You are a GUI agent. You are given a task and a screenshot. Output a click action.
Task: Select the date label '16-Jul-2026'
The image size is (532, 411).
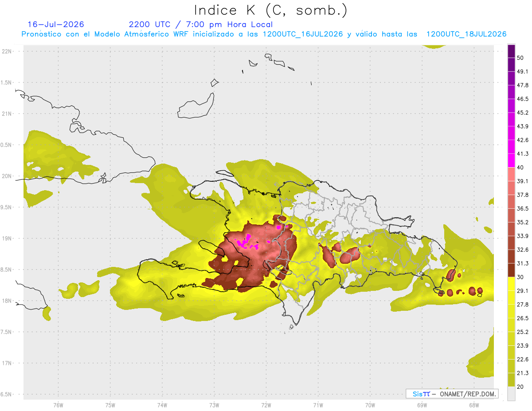coord(56,24)
